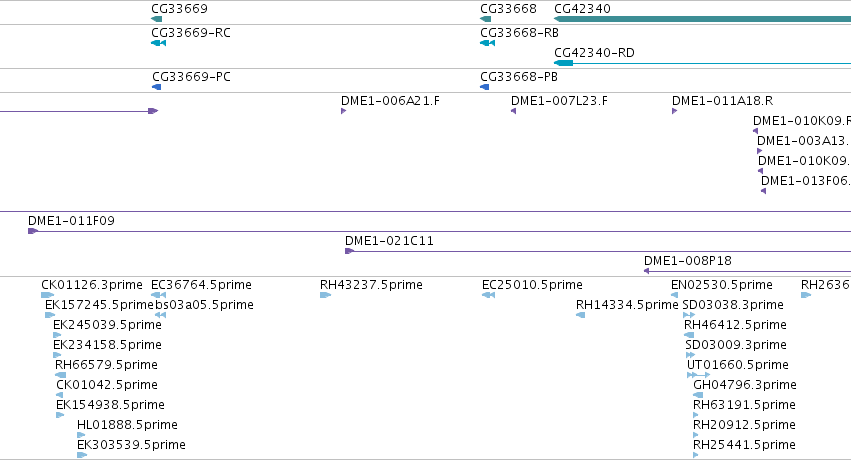Click the CG42340 gene glyph bar

click(x=702, y=19)
